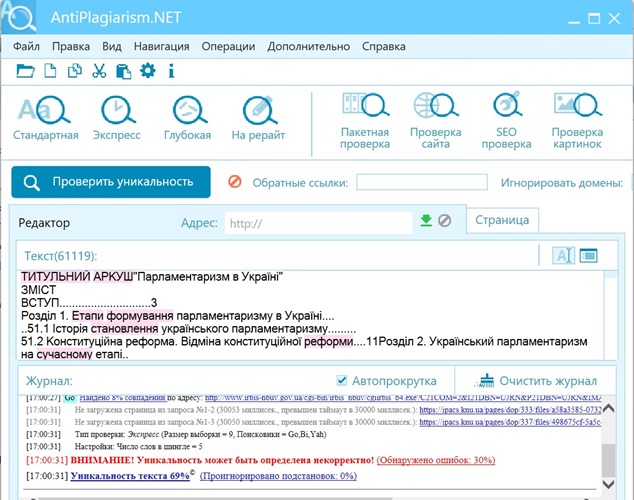The image size is (634, 500).
Task: Open Найдено 8% совпадений link
Action: (123, 398)
